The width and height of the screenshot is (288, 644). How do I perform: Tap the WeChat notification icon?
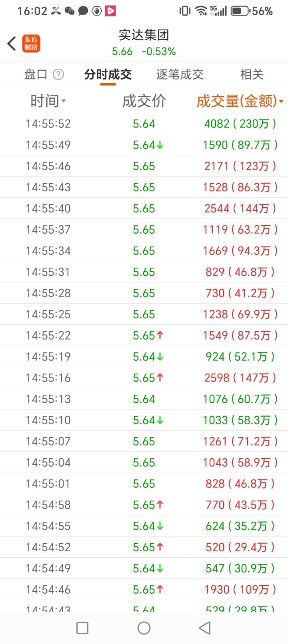coord(70,11)
